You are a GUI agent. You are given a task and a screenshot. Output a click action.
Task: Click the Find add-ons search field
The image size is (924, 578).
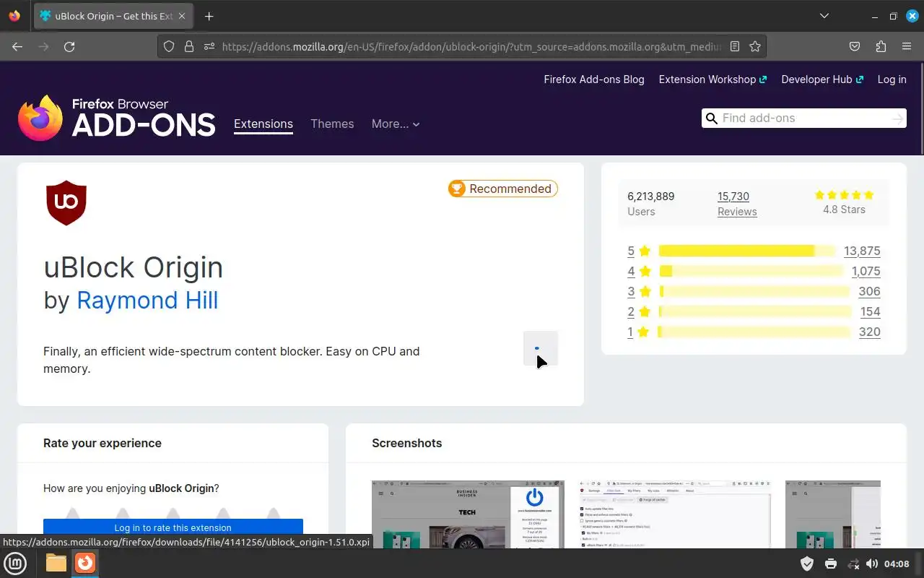tap(804, 118)
